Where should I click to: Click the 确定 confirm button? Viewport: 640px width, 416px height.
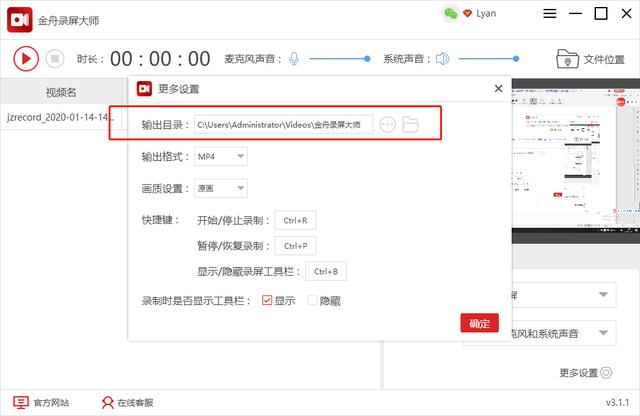[479, 323]
